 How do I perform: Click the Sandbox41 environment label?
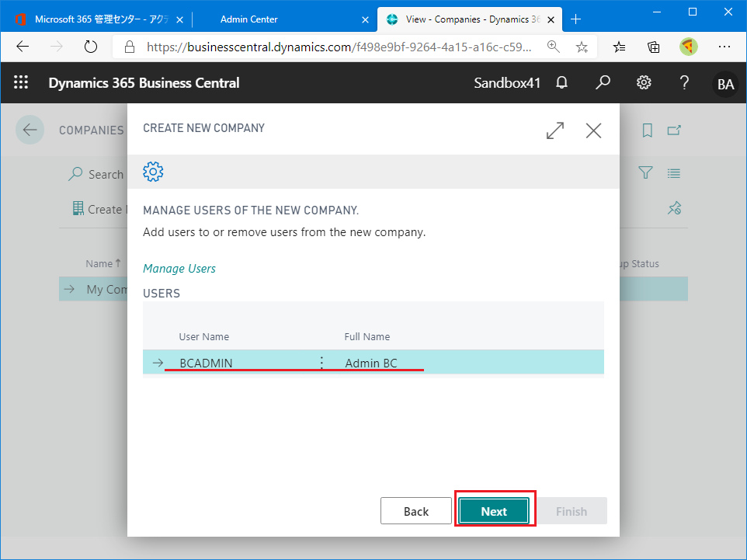pyautogui.click(x=507, y=83)
